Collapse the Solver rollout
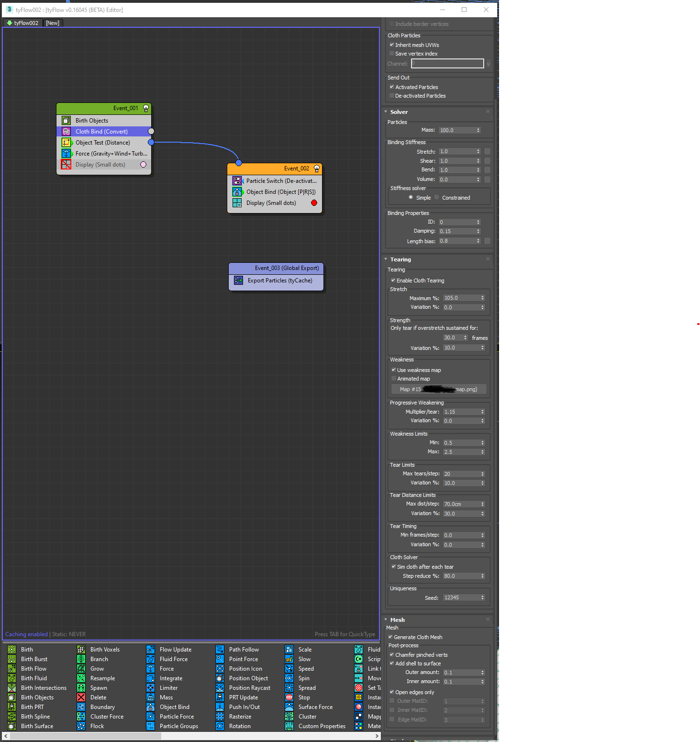Screen dimensions: 700x742 coord(386,112)
